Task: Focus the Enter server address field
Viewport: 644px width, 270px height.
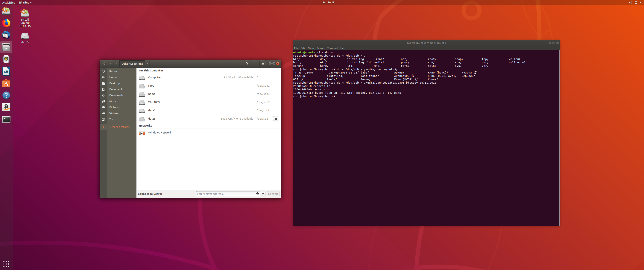Action: [225, 194]
